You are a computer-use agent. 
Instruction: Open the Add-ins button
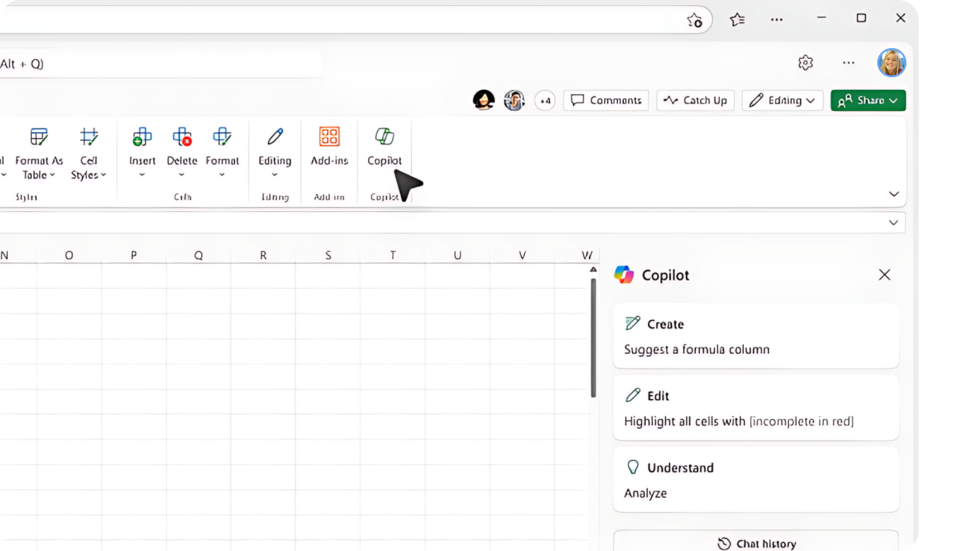[x=329, y=146]
